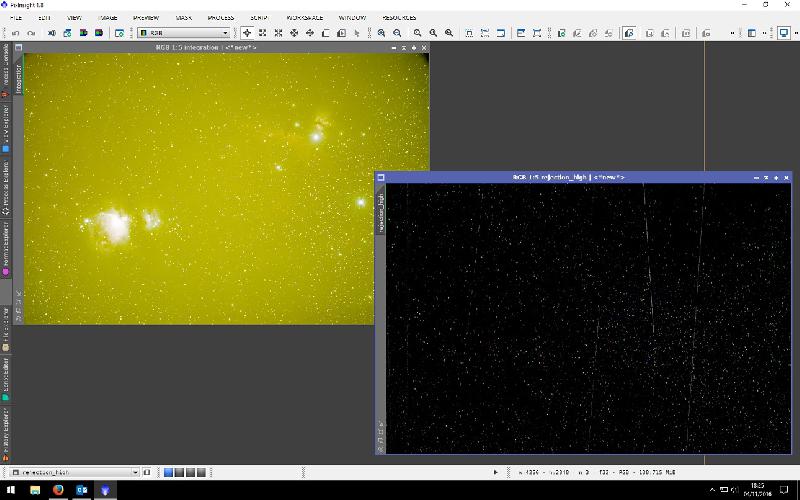This screenshot has width=800, height=500.
Task: Click the image icon before the RGB channel dropdown
Action: tap(144, 33)
